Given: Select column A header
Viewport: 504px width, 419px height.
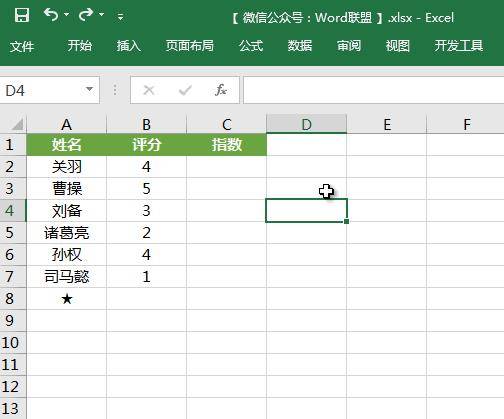Looking at the screenshot, I should coord(67,124).
